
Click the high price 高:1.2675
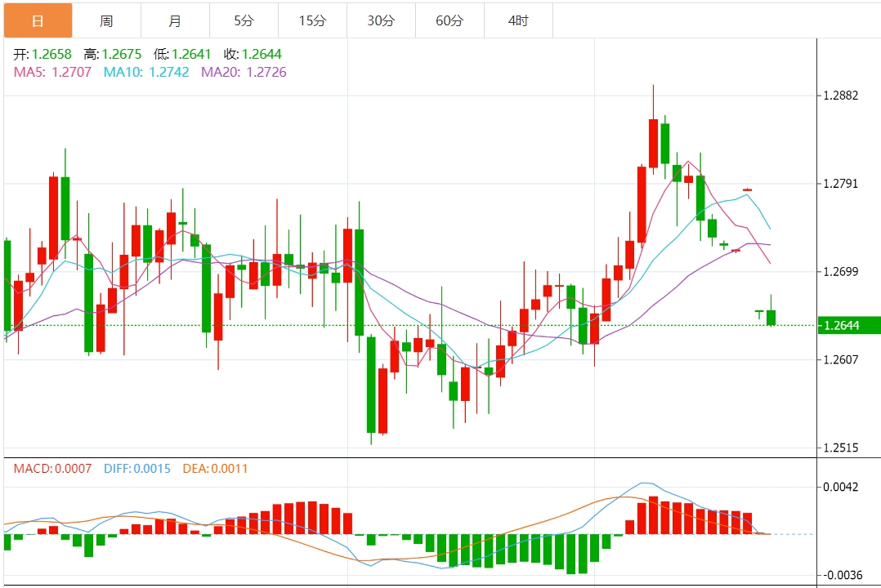tap(113, 54)
